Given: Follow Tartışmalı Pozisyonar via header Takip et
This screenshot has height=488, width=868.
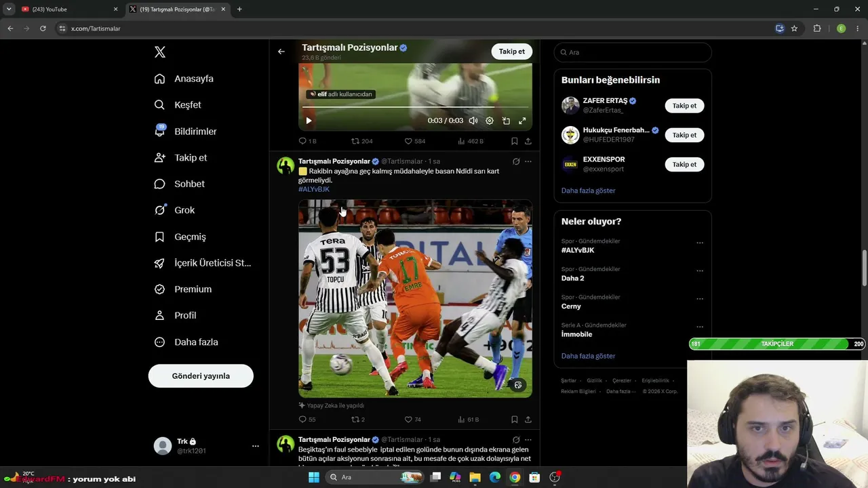Looking at the screenshot, I should click(x=512, y=52).
